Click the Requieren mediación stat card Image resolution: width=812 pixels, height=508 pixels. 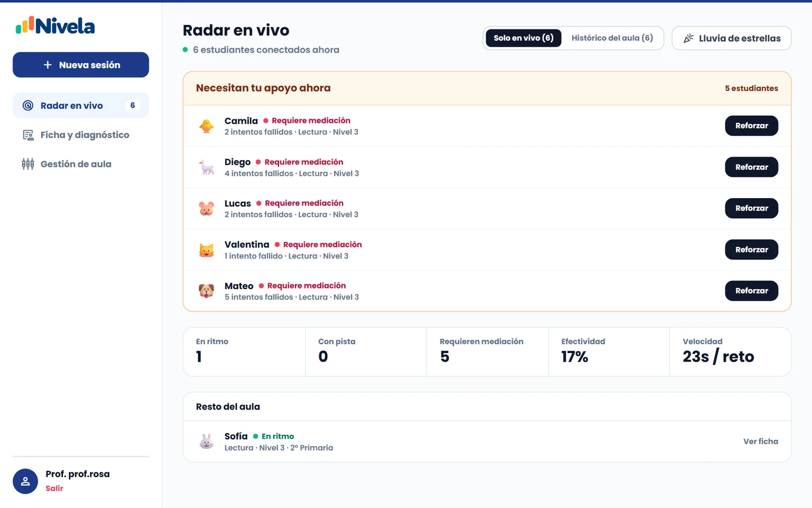click(487, 352)
